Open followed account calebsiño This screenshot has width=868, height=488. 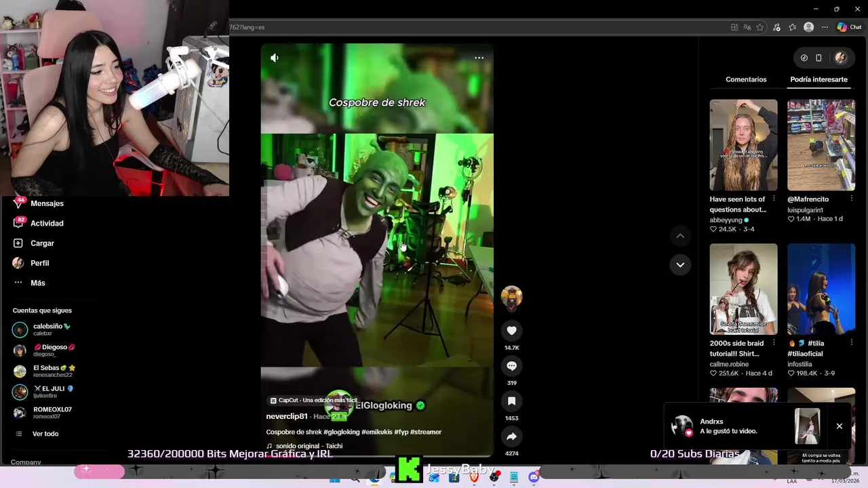(x=42, y=329)
